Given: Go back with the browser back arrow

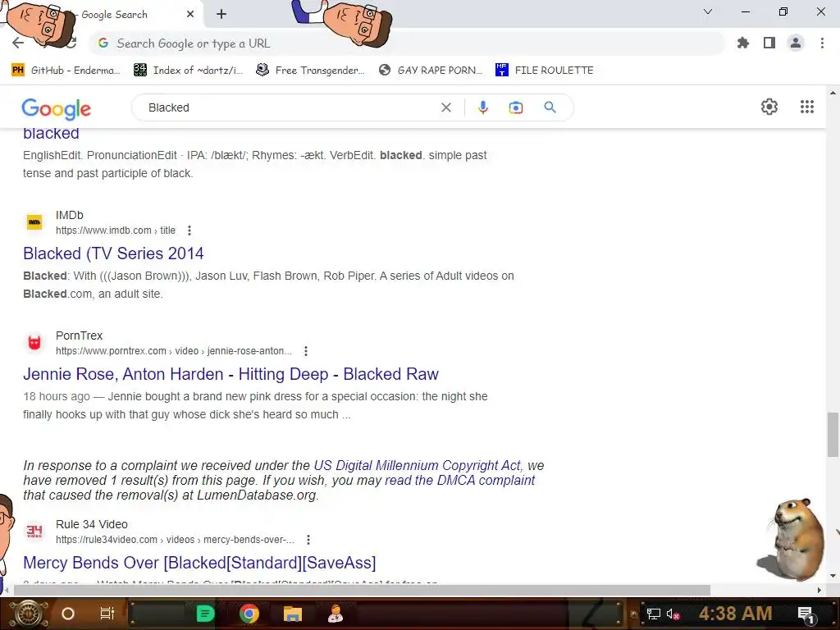Looking at the screenshot, I should [18, 43].
